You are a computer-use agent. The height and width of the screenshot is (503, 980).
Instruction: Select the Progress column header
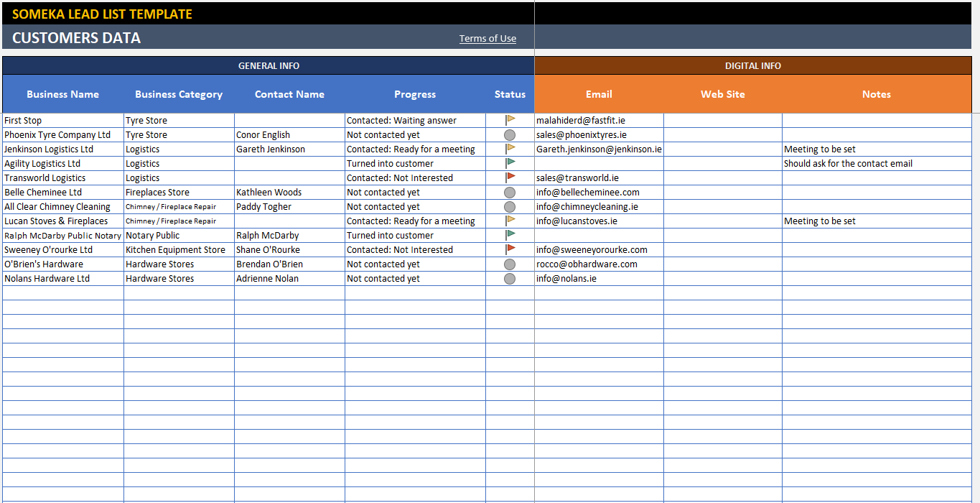click(x=415, y=94)
